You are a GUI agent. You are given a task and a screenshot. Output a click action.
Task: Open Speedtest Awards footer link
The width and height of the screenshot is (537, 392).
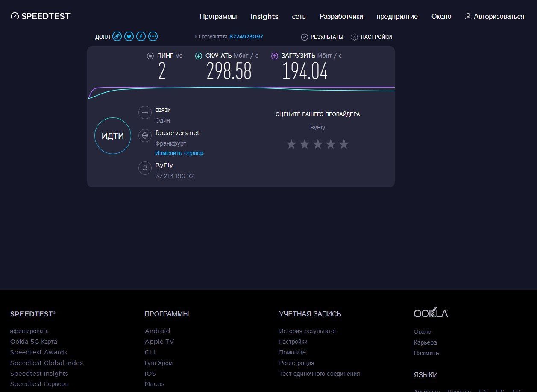(x=39, y=352)
